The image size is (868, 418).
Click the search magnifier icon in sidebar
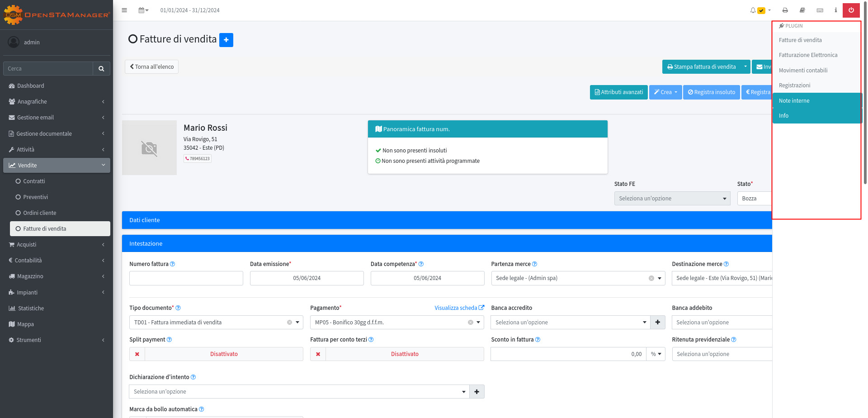point(101,69)
